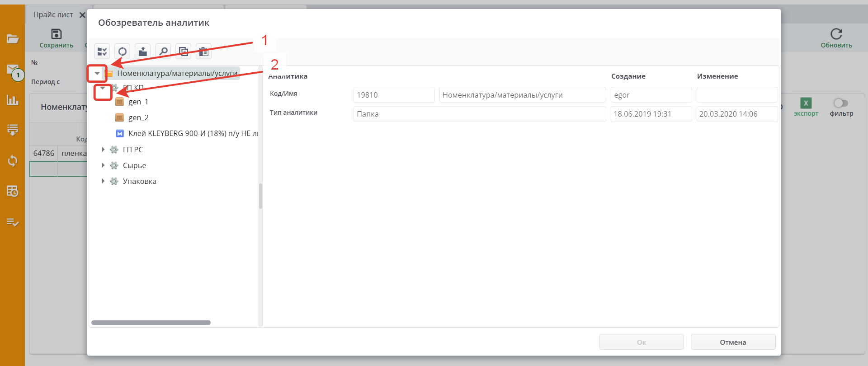This screenshot has height=366, width=868.
Task: Click the Создание column header
Action: tap(628, 76)
